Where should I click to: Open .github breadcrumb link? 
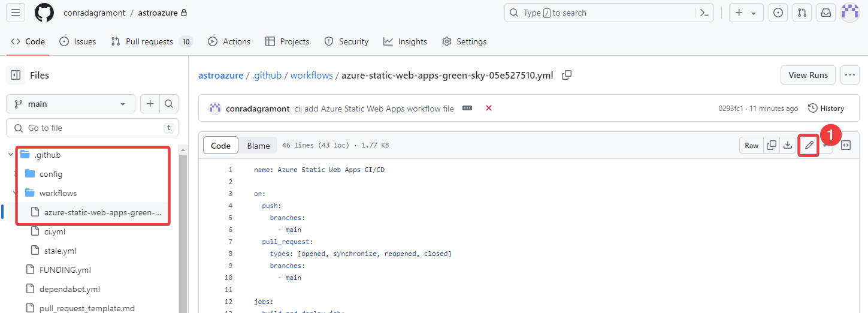click(267, 75)
